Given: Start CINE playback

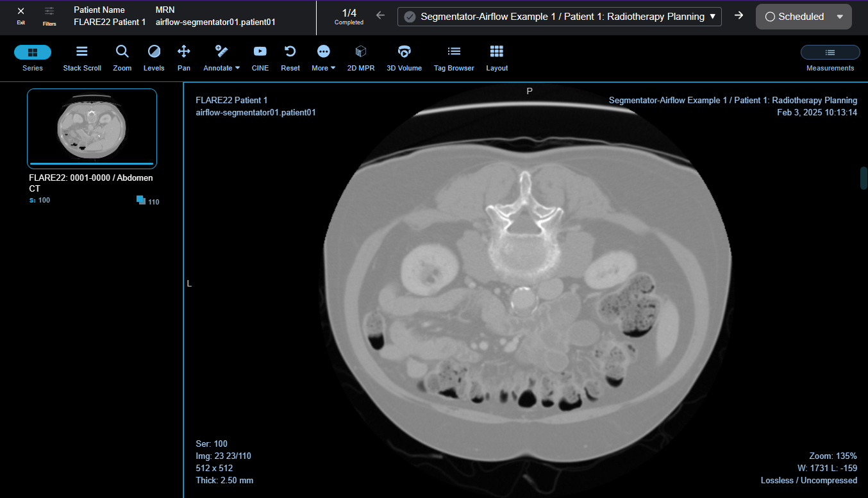Looking at the screenshot, I should [x=260, y=58].
